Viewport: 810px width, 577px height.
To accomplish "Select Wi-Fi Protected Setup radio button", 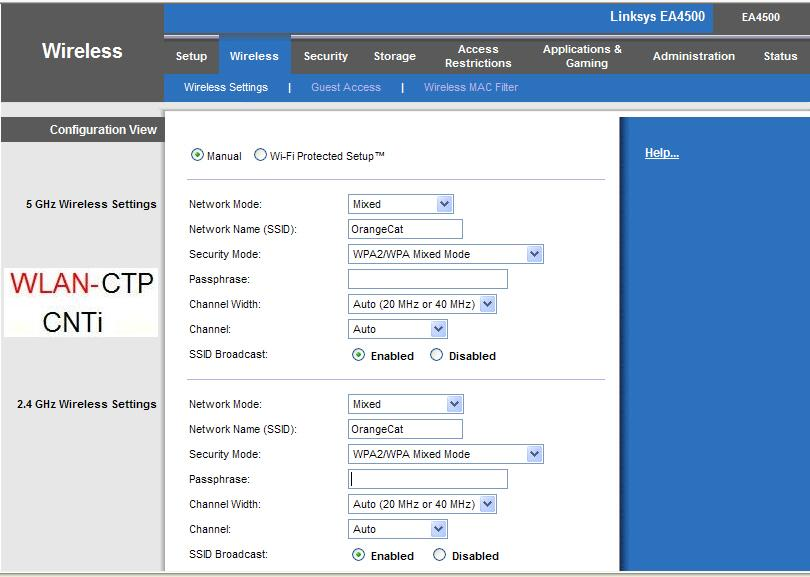I will (x=260, y=155).
